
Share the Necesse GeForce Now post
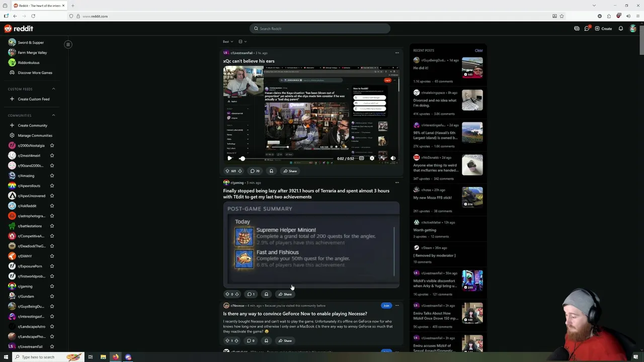[x=285, y=340]
